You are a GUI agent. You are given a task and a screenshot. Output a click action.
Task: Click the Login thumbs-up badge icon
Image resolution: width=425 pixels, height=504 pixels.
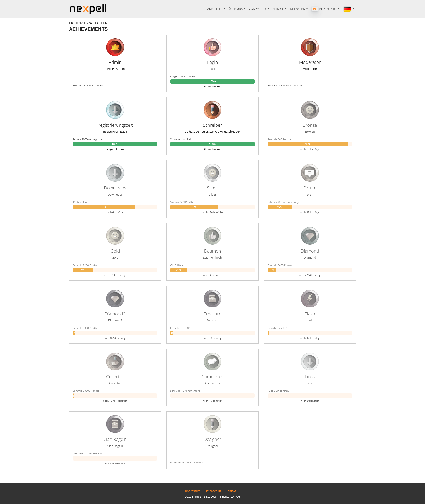coord(212,47)
